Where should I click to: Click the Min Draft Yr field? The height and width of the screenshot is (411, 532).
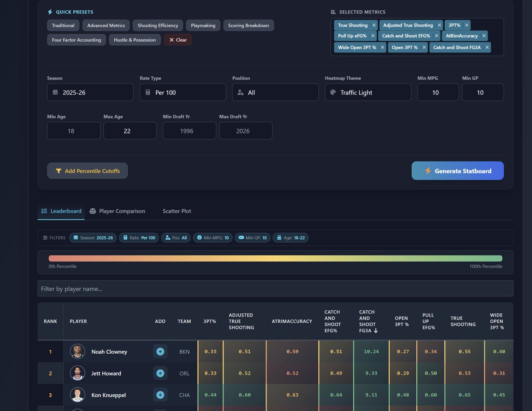tap(189, 131)
